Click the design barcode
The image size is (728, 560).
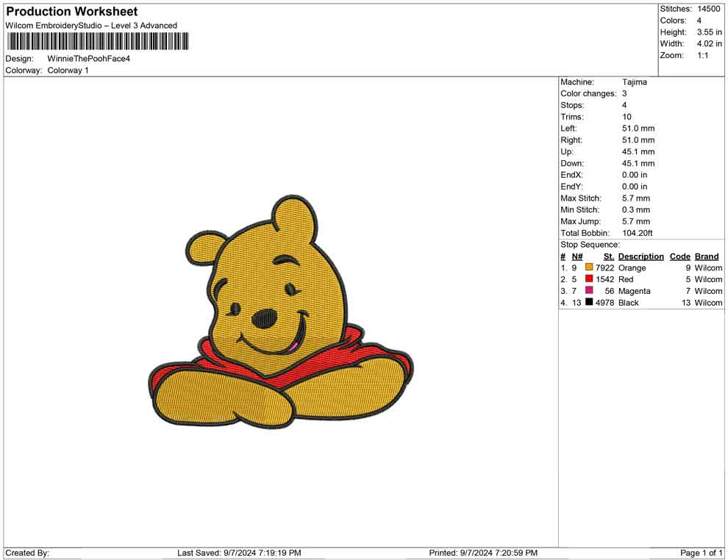coord(97,42)
